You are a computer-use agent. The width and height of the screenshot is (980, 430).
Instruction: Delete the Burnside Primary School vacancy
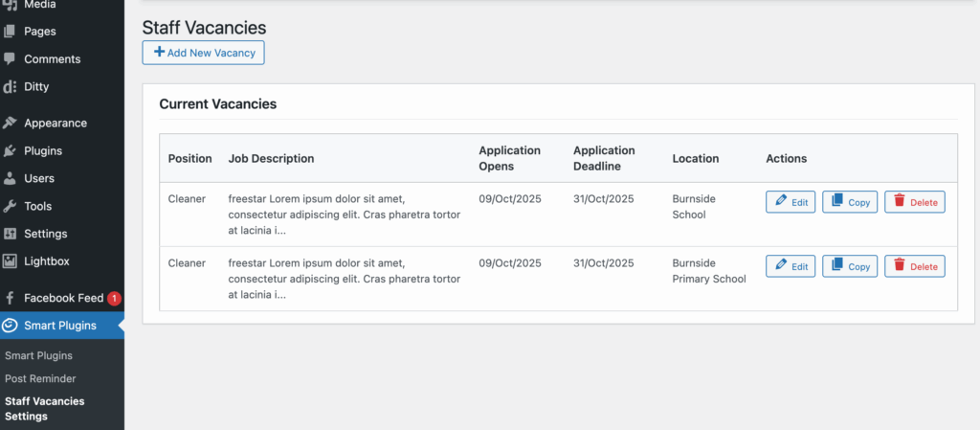(914, 266)
